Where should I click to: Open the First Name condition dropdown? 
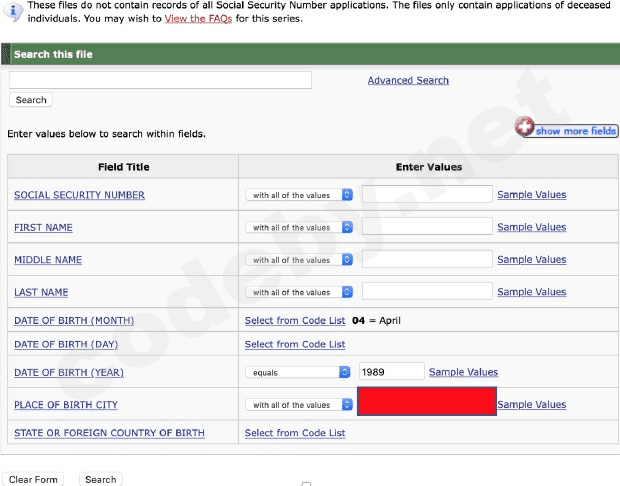(299, 228)
